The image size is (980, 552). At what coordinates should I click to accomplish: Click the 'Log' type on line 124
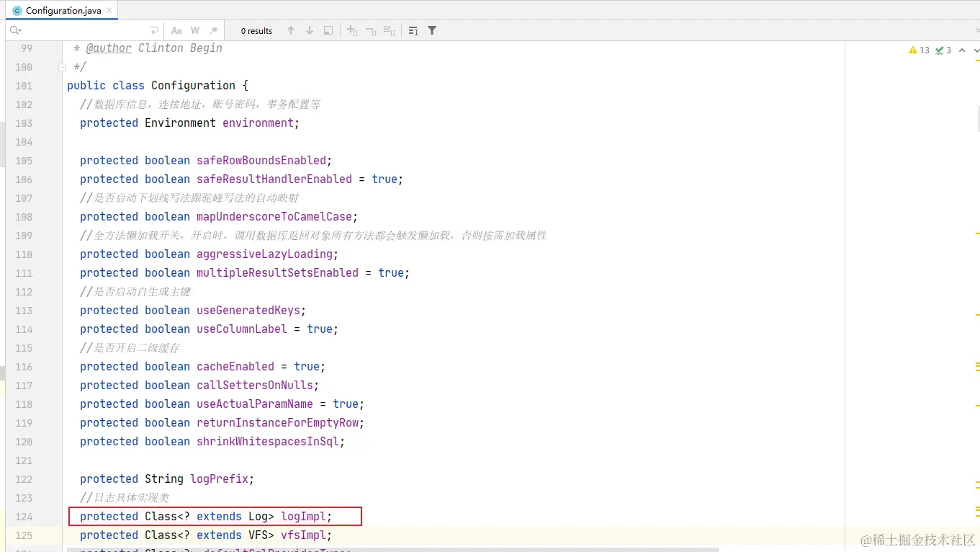coord(258,516)
